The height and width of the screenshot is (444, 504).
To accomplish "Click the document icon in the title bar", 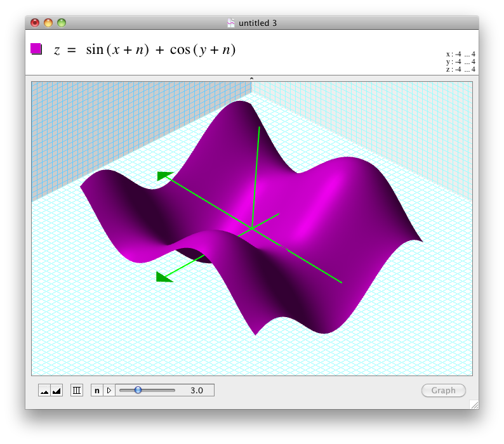I will coord(231,23).
